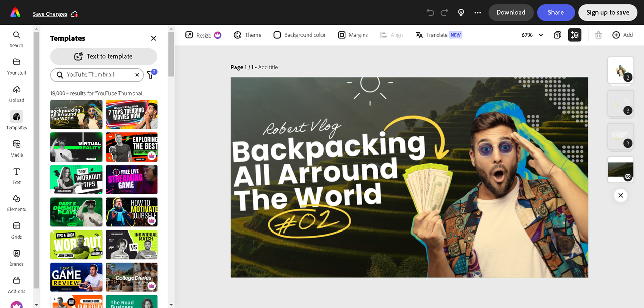Select the Best Workout Tips template
The width and height of the screenshot is (644, 308).
coord(76,180)
